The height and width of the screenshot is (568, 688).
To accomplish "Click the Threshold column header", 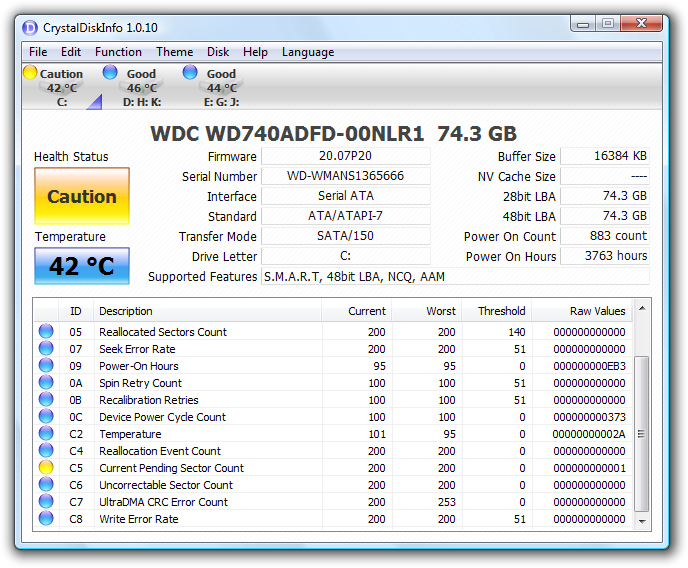I will click(501, 311).
